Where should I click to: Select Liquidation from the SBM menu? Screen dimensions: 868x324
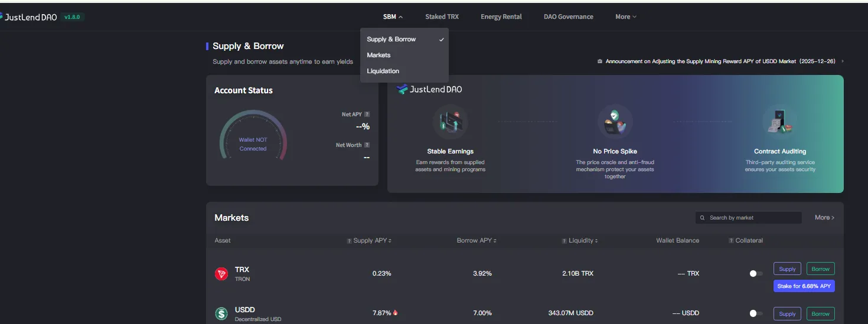tap(383, 71)
